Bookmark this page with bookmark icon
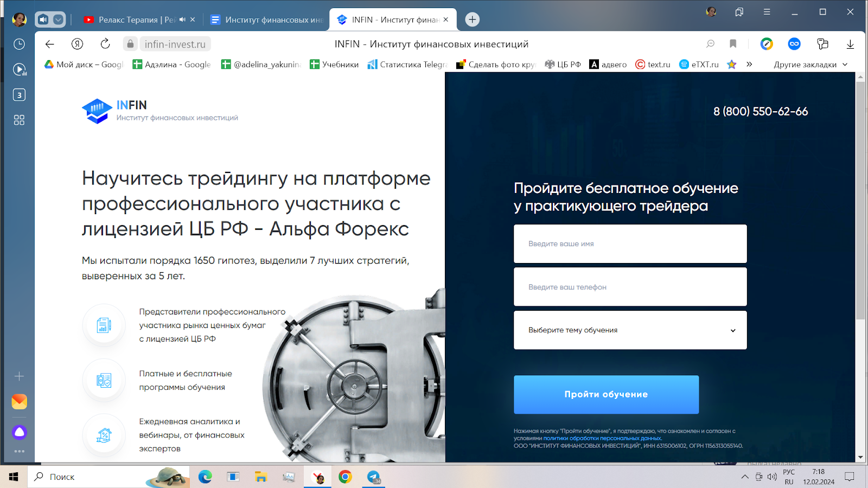Screen dimensions: 868x488 point(733,44)
